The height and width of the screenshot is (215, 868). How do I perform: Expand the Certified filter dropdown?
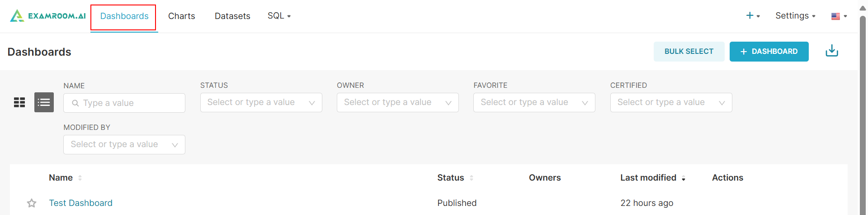coord(671,103)
